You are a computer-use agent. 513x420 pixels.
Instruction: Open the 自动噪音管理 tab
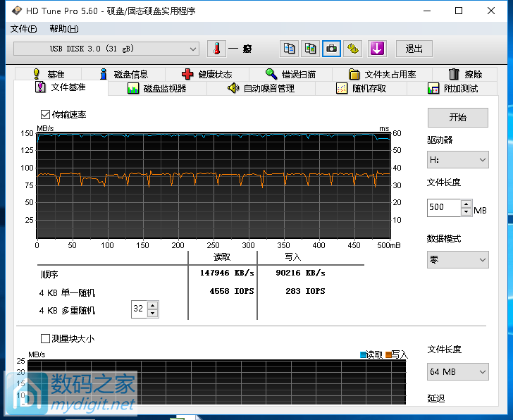pyautogui.click(x=261, y=88)
